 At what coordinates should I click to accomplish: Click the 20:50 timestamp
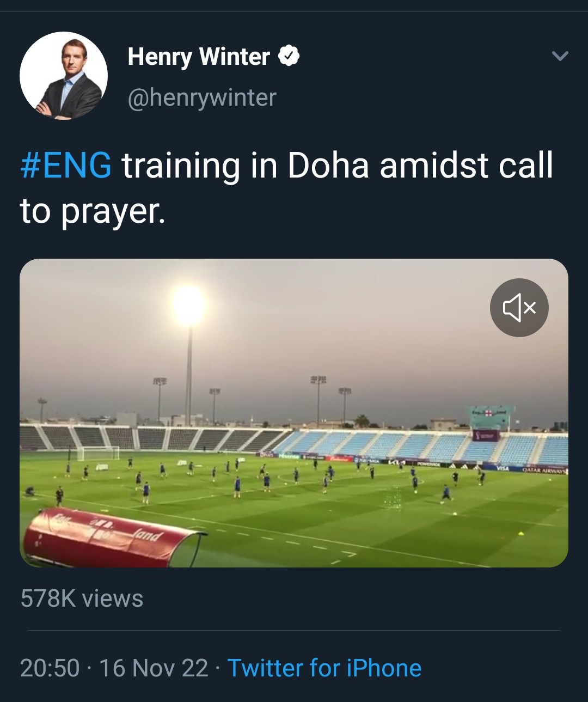50,668
